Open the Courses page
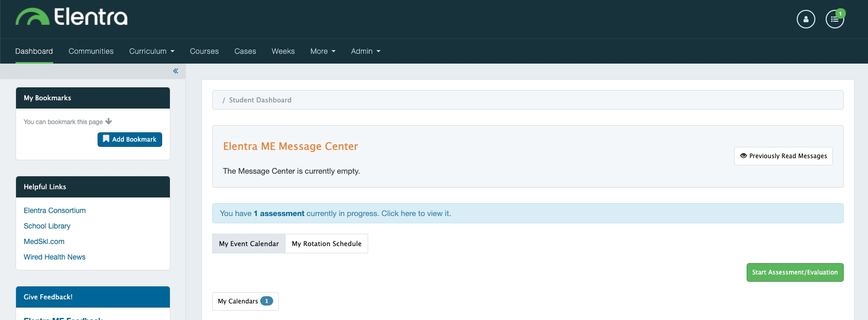The image size is (868, 320). pyautogui.click(x=204, y=51)
